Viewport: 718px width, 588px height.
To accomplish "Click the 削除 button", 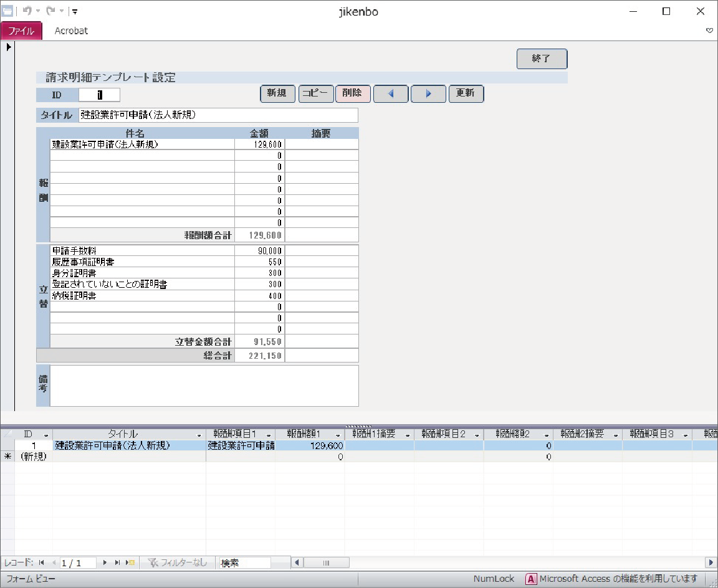I will coord(353,93).
